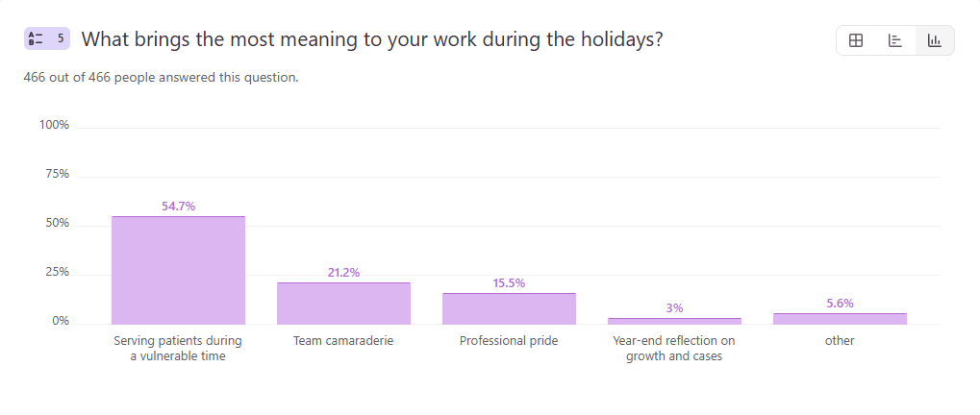Switch to horizontal bar chart view

tap(895, 40)
